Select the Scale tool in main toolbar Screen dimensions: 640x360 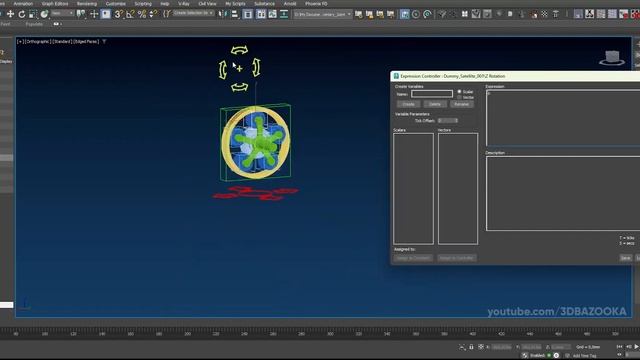[x=33, y=14]
